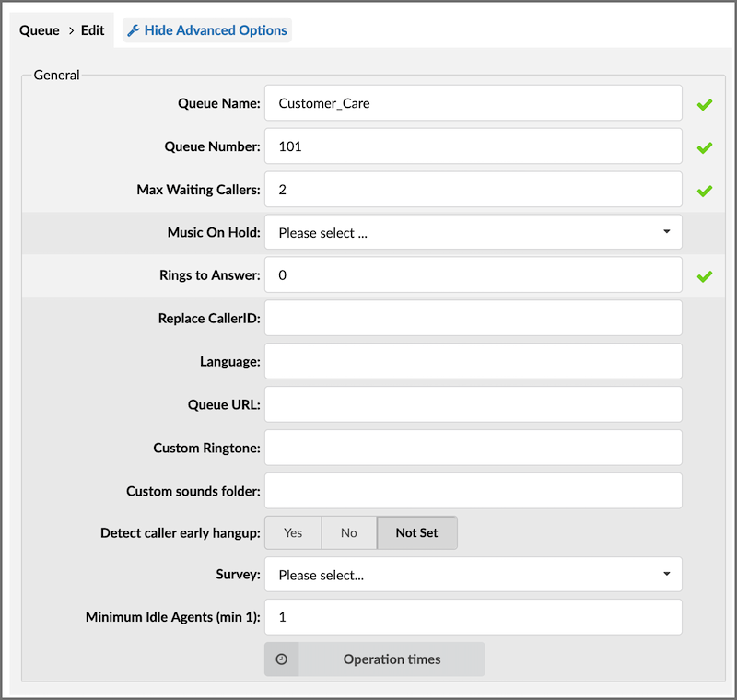Set Detect caller early hangup to No
The width and height of the screenshot is (737, 700).
(x=349, y=532)
